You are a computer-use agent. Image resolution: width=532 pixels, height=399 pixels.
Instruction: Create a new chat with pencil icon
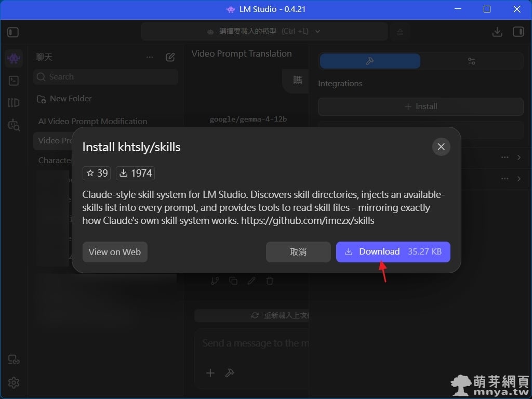[x=170, y=57]
